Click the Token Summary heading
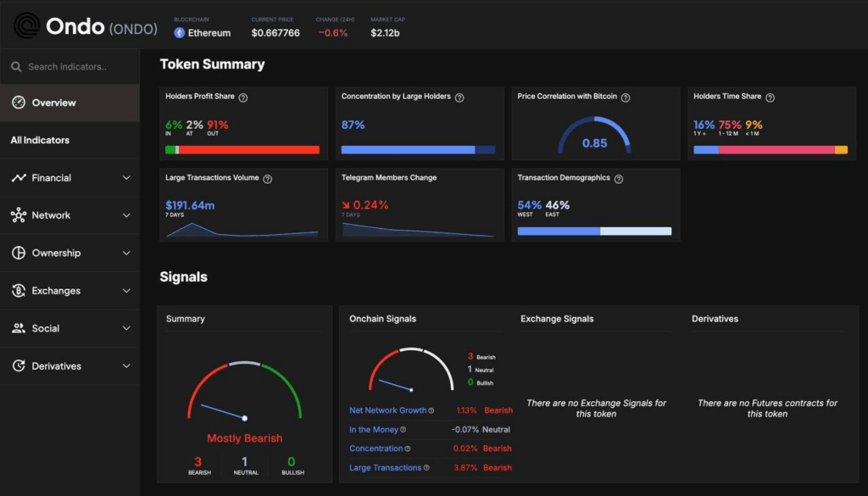The height and width of the screenshot is (496, 868). [212, 64]
